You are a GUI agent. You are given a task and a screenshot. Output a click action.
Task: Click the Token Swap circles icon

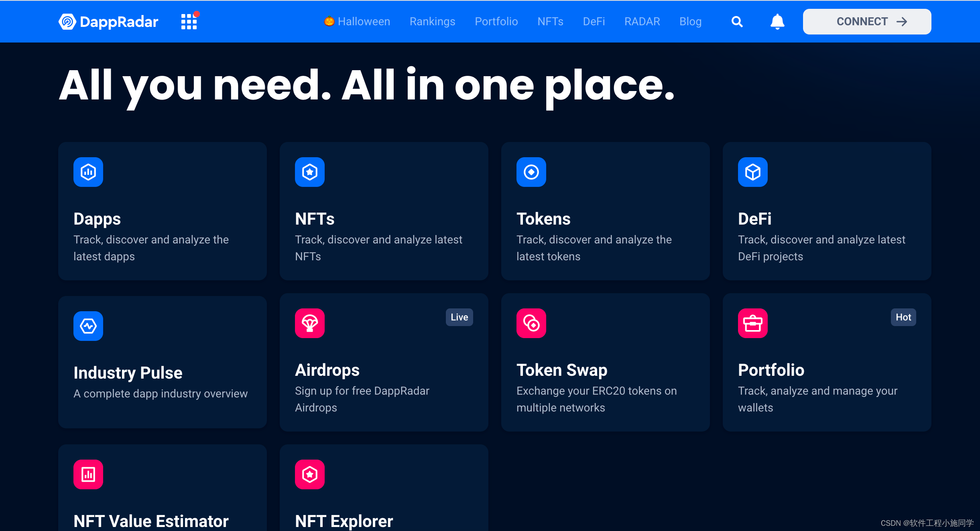point(531,323)
